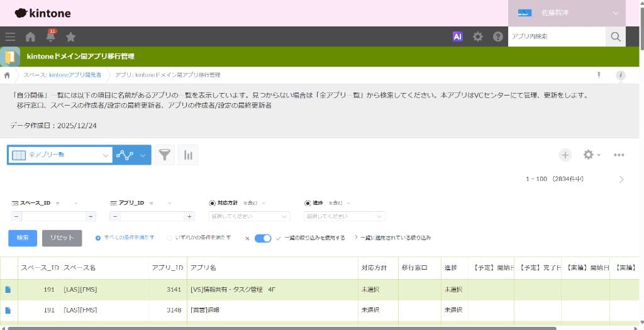Viewport: 644px width, 330px height.
Task: Open the more options ellipsis menu
Action: 619,155
